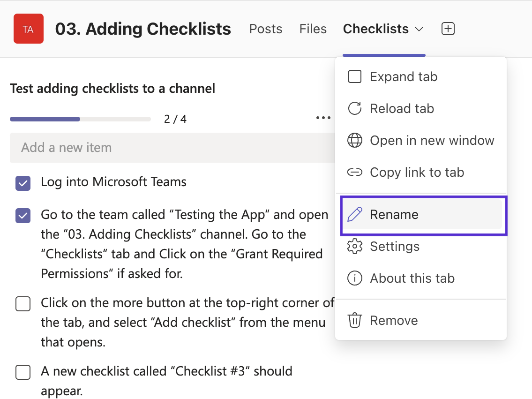The width and height of the screenshot is (532, 399).
Task: Click the Copy link to tab chain icon
Action: point(355,173)
